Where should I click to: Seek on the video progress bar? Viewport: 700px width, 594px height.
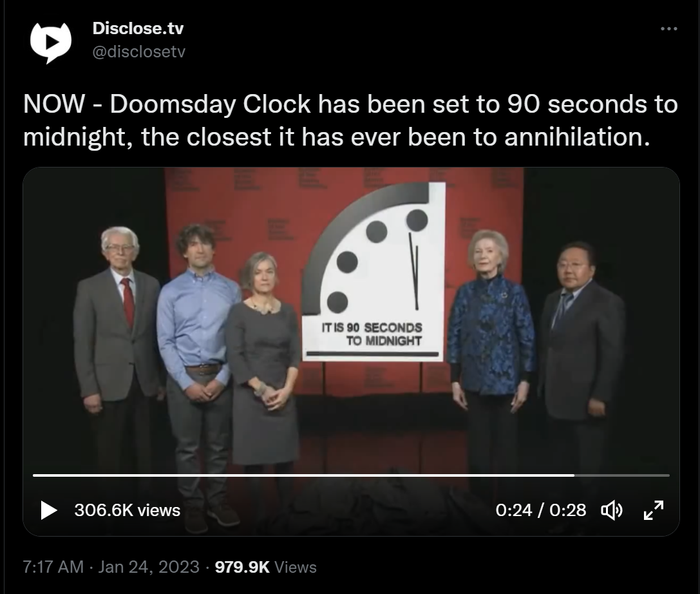click(351, 475)
